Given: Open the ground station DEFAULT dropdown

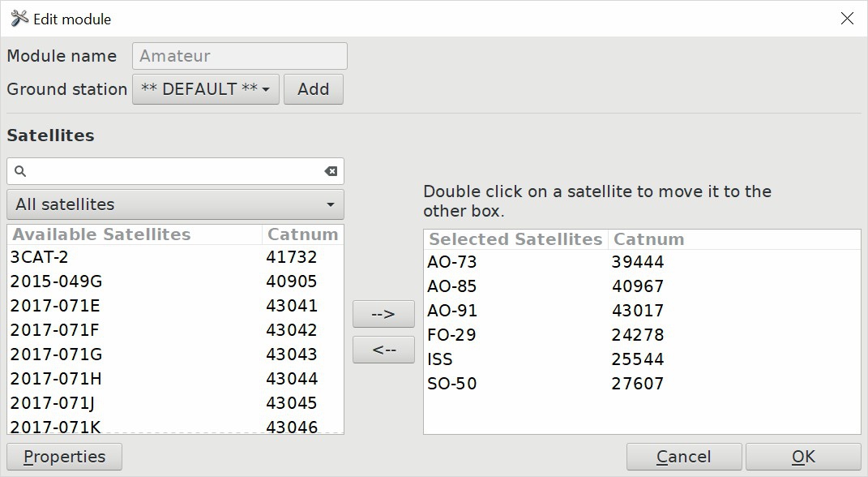Looking at the screenshot, I should (x=206, y=89).
